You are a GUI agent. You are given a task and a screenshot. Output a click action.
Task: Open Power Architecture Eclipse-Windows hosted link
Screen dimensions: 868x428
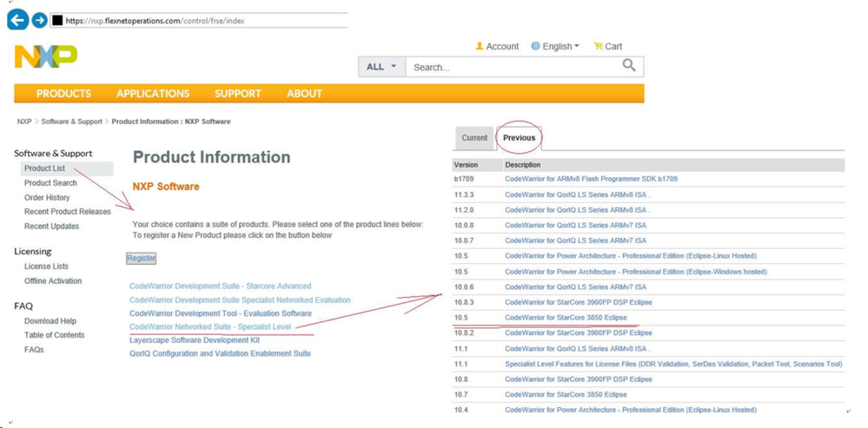pos(636,272)
